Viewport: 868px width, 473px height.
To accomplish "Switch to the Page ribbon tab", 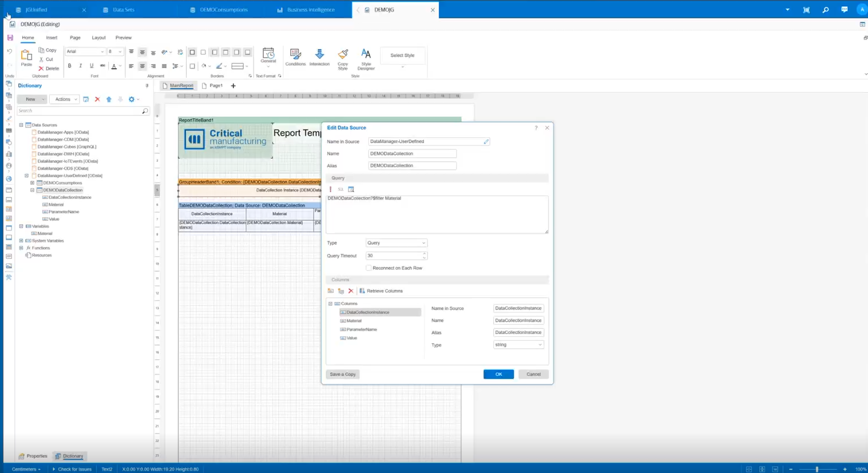I will tap(75, 38).
